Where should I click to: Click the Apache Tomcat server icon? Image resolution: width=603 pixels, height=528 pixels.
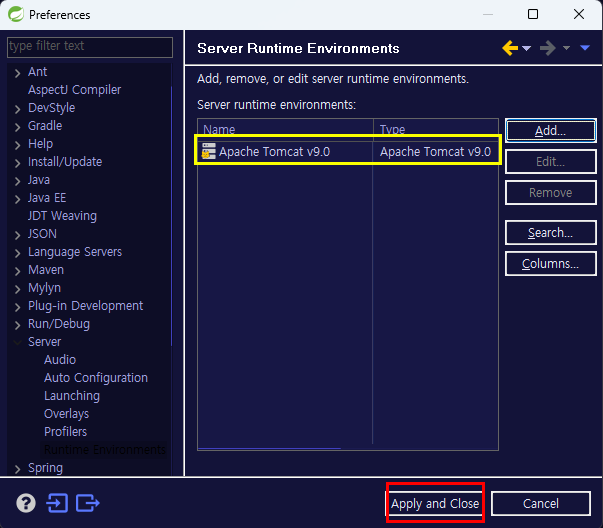(208, 151)
